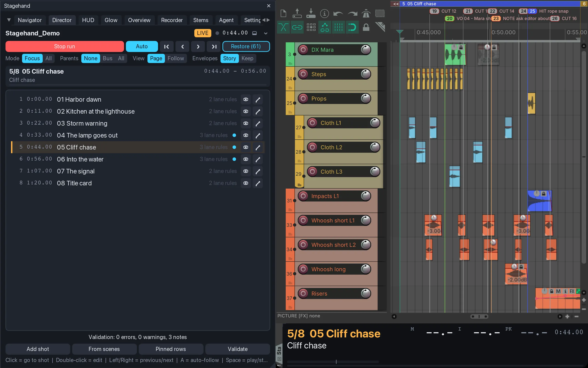Arm record on Whoosh long track

(x=303, y=269)
